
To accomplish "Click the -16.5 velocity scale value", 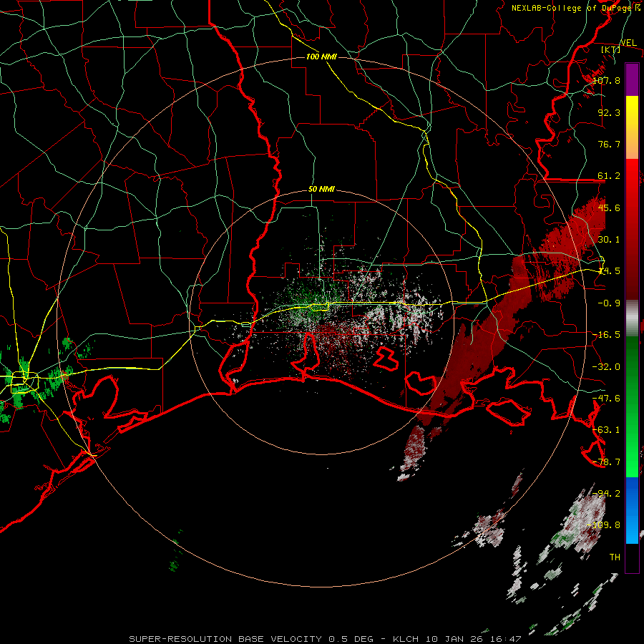I will pos(607,335).
